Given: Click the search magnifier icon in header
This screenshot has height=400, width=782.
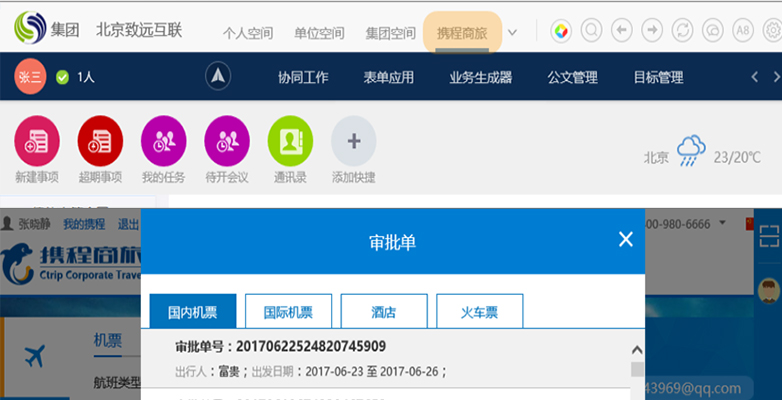Looking at the screenshot, I should click(591, 31).
